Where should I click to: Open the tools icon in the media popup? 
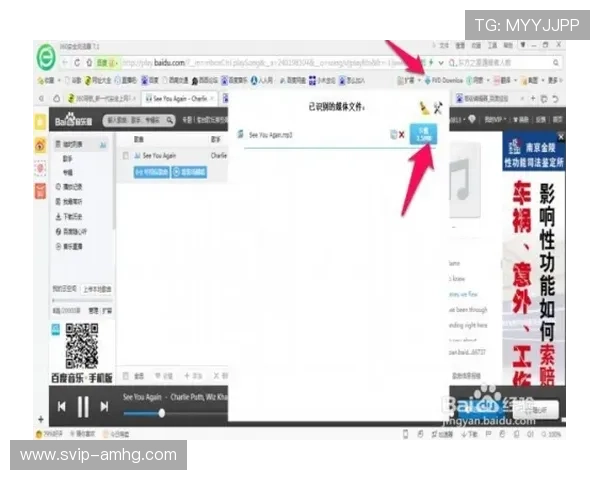pos(436,108)
